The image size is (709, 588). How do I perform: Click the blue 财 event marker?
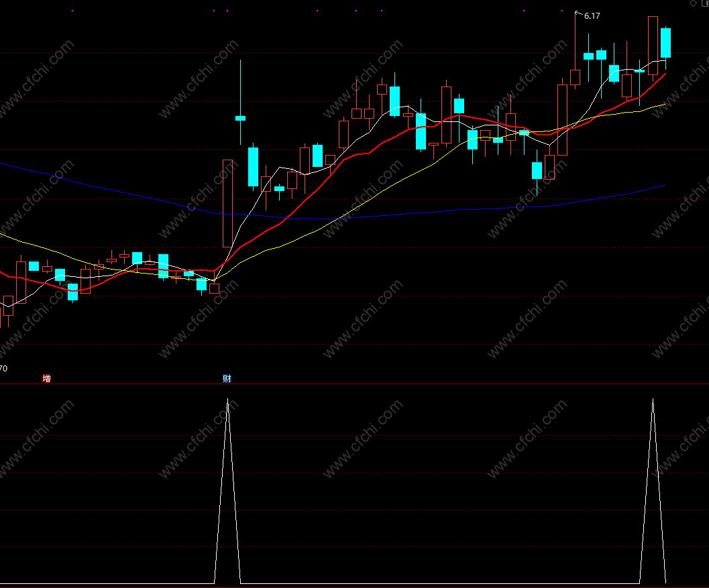[x=227, y=378]
